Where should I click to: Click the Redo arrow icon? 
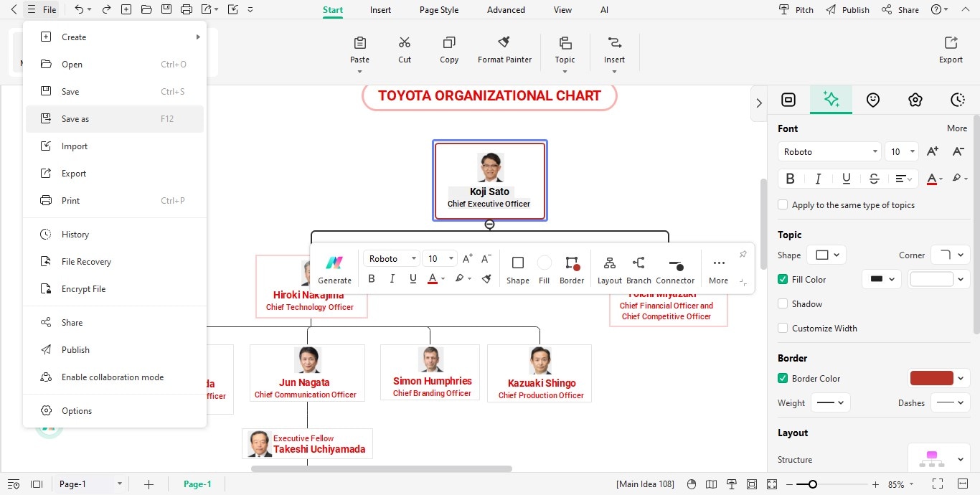tap(106, 9)
